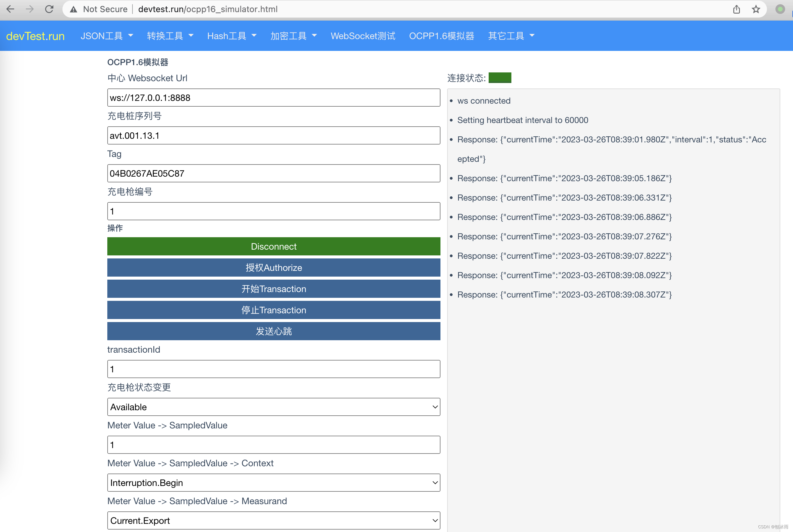Click the share page icon
Screen dimensions: 793x532
click(736, 9)
